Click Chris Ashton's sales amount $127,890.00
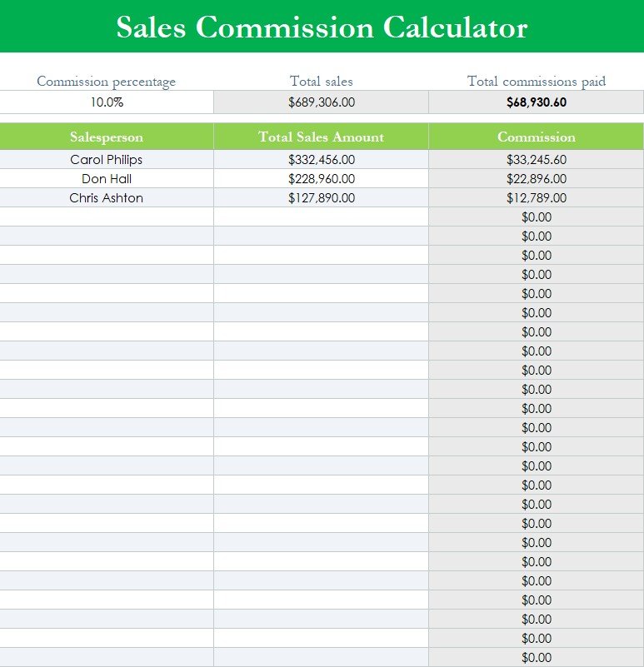The image size is (644, 667). click(322, 197)
